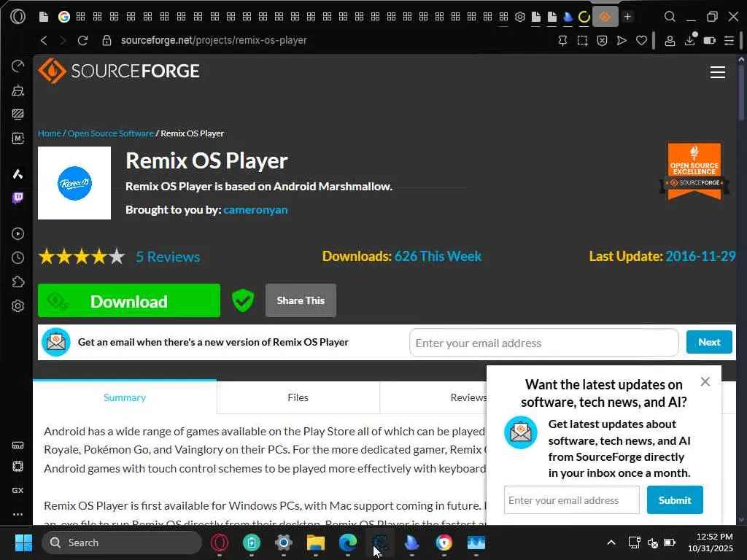Screen dimensions: 747x560
Task: Click 626 This Week downloads link
Action: [x=438, y=256]
